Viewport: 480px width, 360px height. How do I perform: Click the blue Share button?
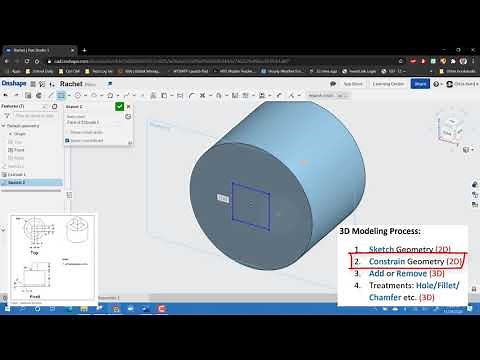click(x=420, y=84)
